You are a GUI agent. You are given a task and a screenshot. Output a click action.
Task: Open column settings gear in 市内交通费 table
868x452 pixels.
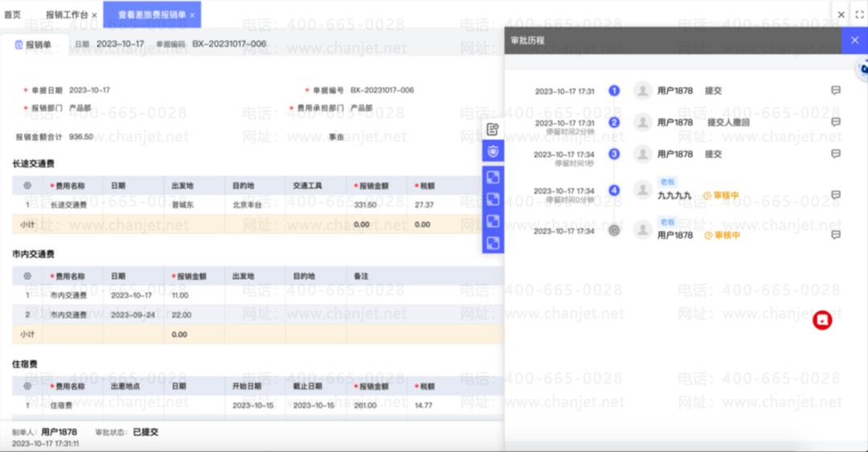pos(27,276)
